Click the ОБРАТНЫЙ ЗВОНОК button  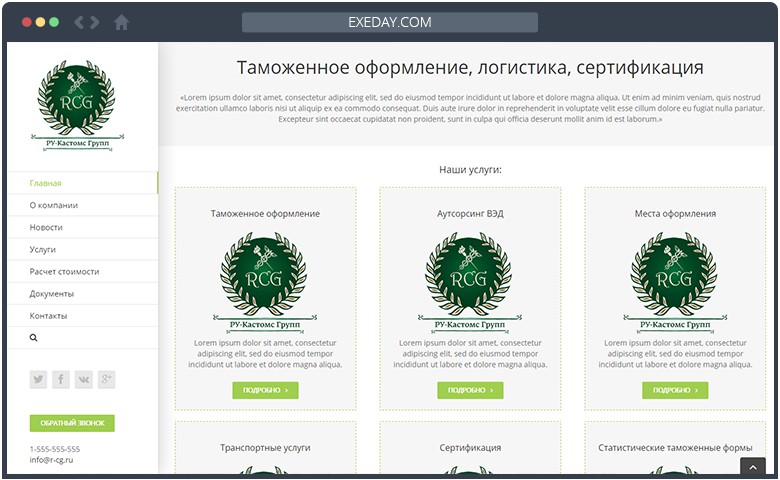click(x=72, y=423)
